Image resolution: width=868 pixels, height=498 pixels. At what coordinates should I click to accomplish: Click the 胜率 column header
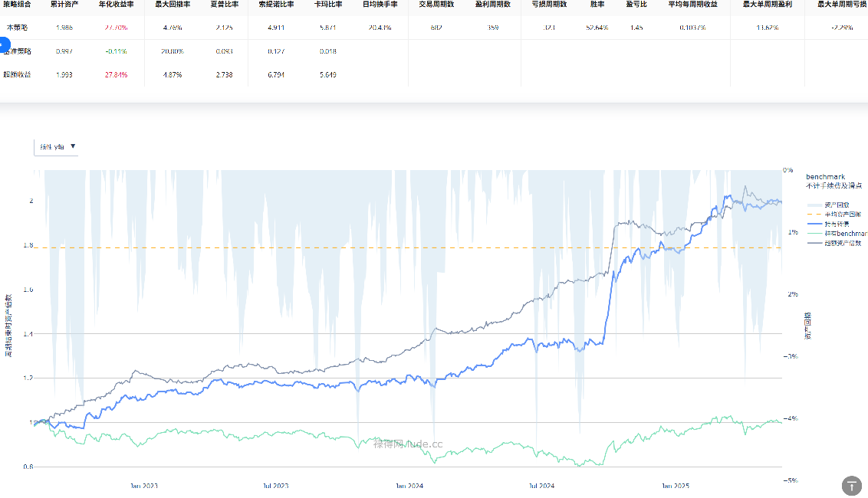(597, 5)
